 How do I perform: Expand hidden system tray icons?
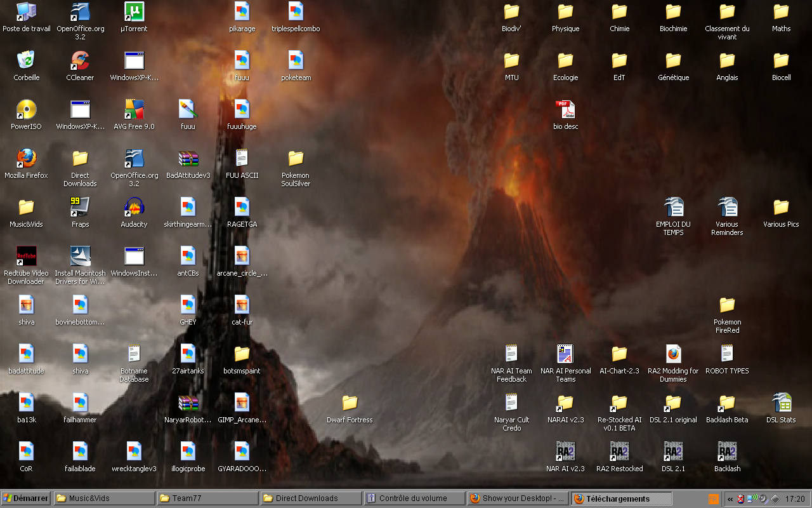730,499
